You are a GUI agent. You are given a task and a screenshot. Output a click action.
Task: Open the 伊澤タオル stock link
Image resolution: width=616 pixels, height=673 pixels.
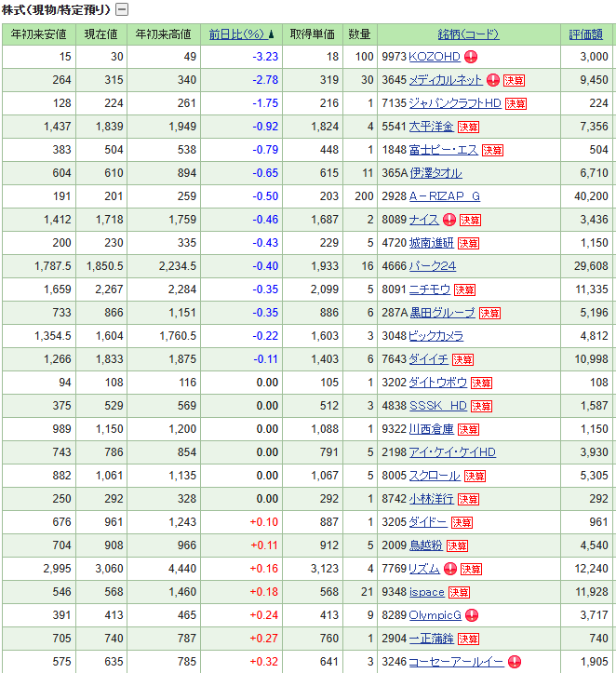point(435,173)
